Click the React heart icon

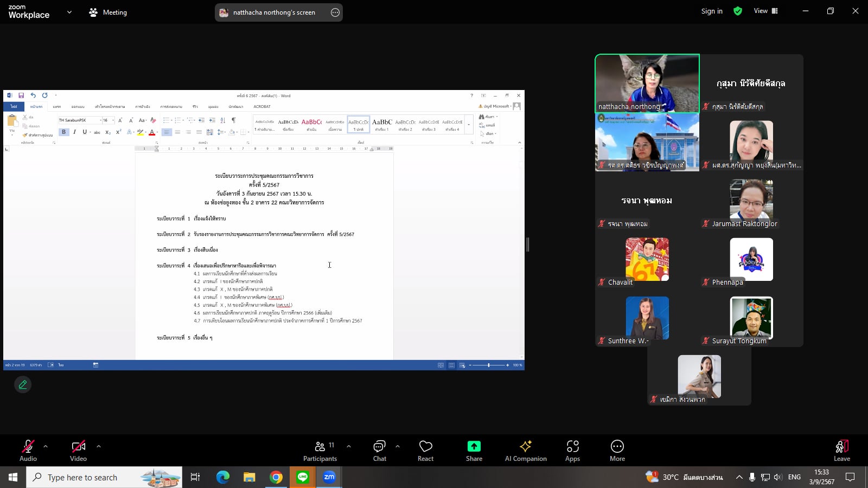pyautogui.click(x=425, y=451)
